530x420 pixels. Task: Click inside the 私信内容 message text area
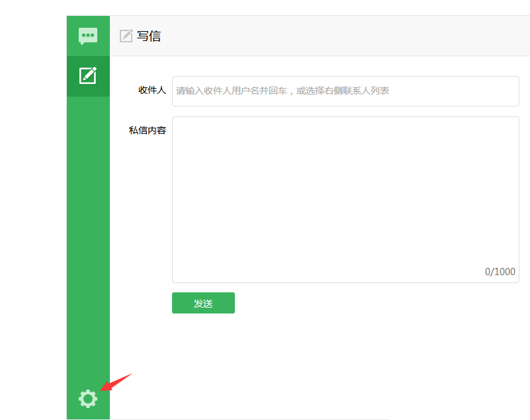[x=345, y=200]
